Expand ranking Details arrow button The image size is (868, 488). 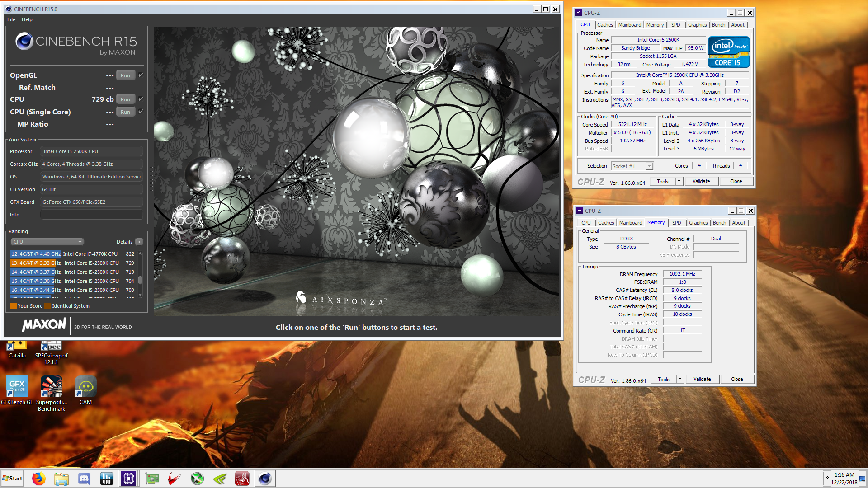pos(139,242)
